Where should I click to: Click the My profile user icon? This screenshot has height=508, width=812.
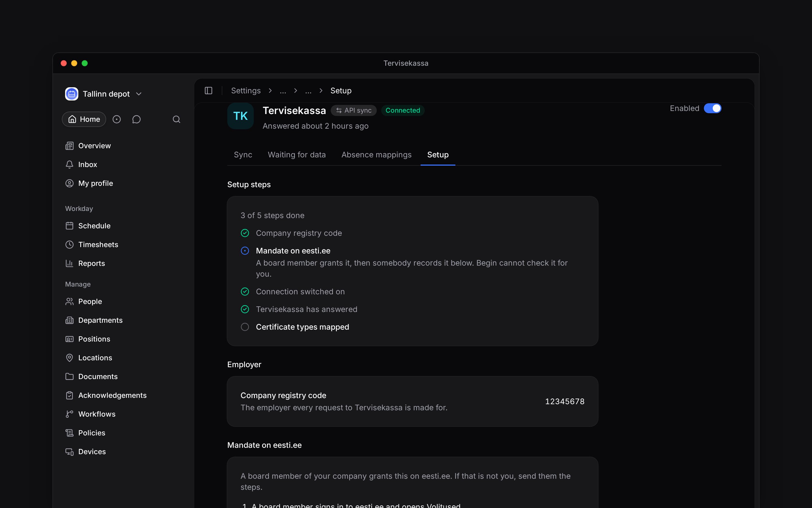[70, 183]
